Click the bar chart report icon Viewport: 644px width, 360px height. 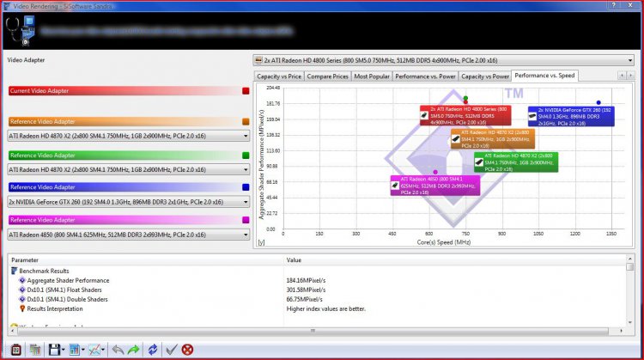pyautogui.click(x=75, y=350)
